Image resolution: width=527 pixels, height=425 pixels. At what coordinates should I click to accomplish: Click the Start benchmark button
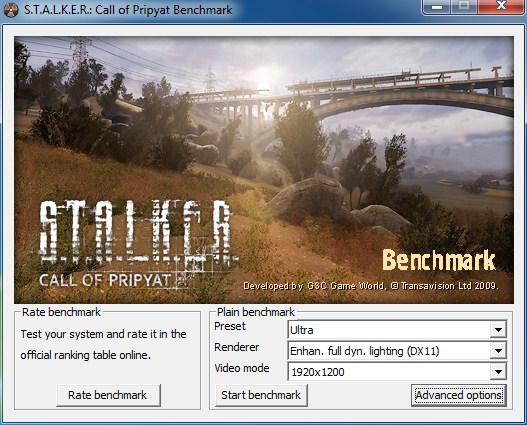pos(261,395)
